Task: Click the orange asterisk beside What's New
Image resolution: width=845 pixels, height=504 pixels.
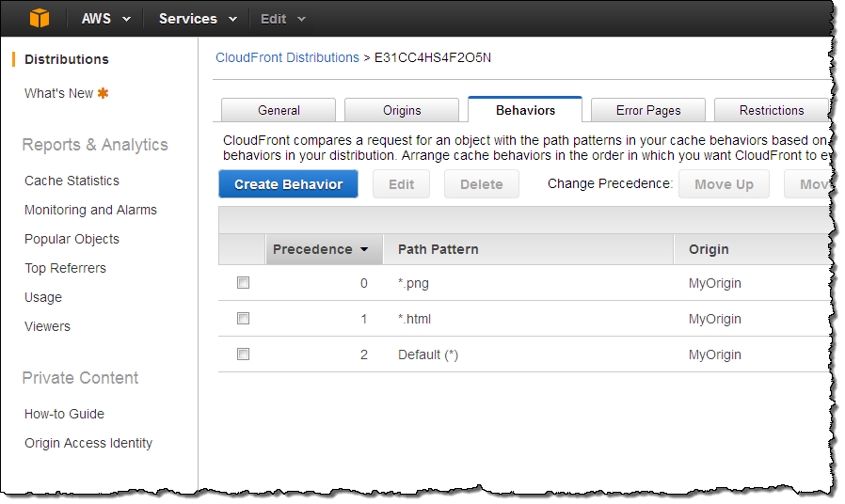Action: pos(103,93)
